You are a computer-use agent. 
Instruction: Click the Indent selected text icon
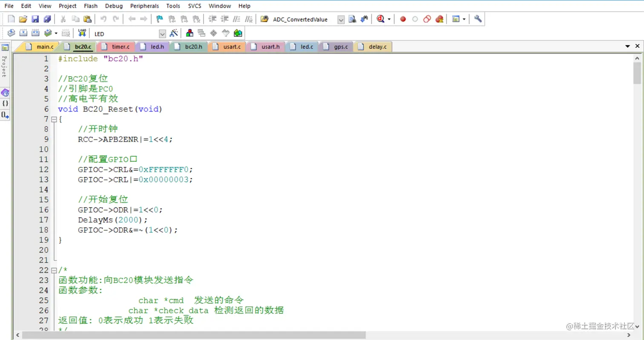click(213, 19)
